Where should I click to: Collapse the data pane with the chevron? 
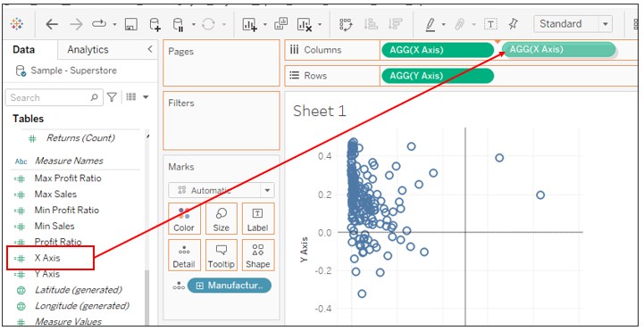point(150,49)
